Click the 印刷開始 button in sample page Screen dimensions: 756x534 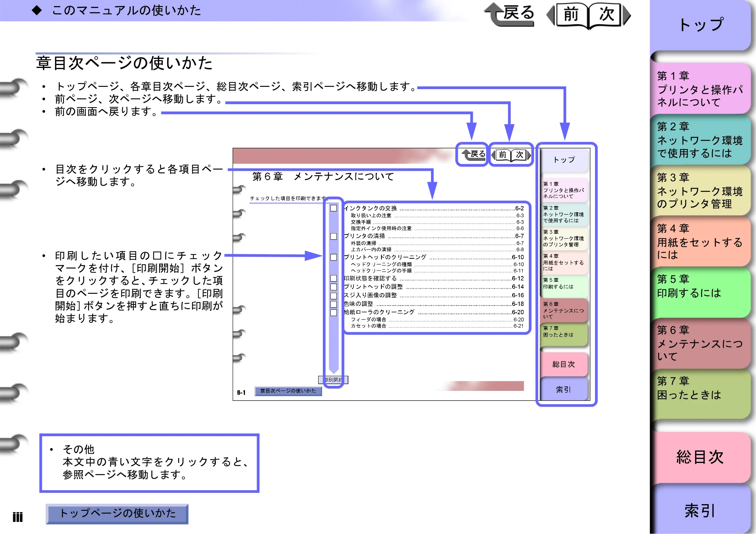point(333,380)
